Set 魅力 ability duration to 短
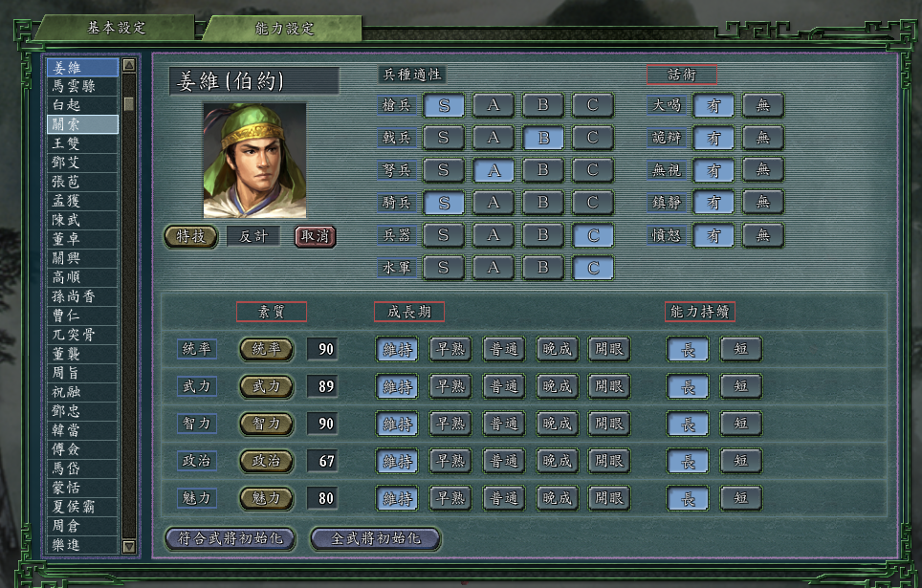 (741, 498)
